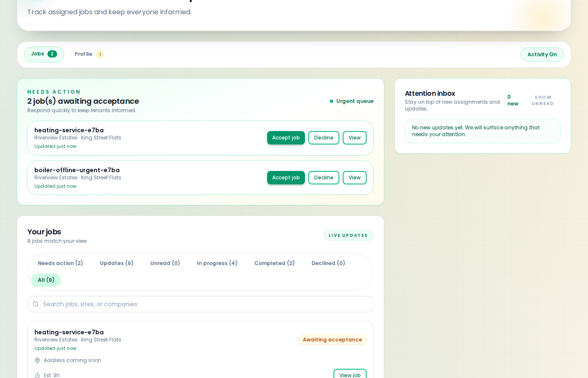Click the Jobs count badge
Screen dimensions: 588x378
(52, 54)
